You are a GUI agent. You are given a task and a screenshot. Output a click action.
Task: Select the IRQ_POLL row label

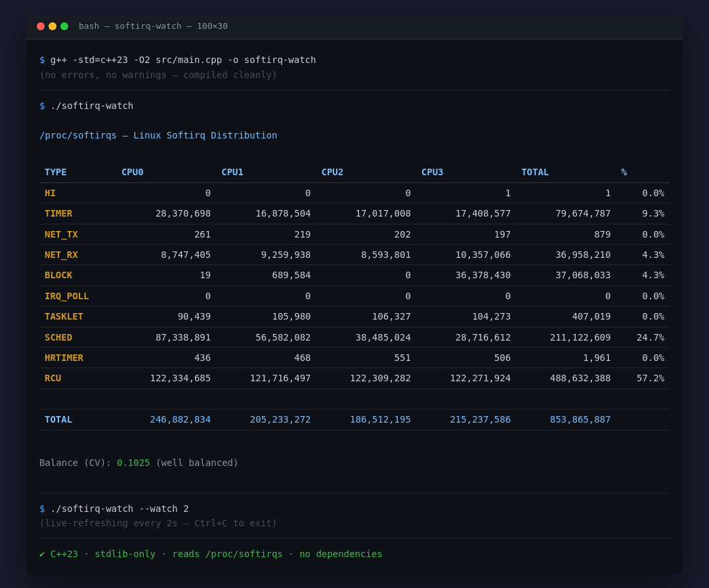tap(66, 296)
